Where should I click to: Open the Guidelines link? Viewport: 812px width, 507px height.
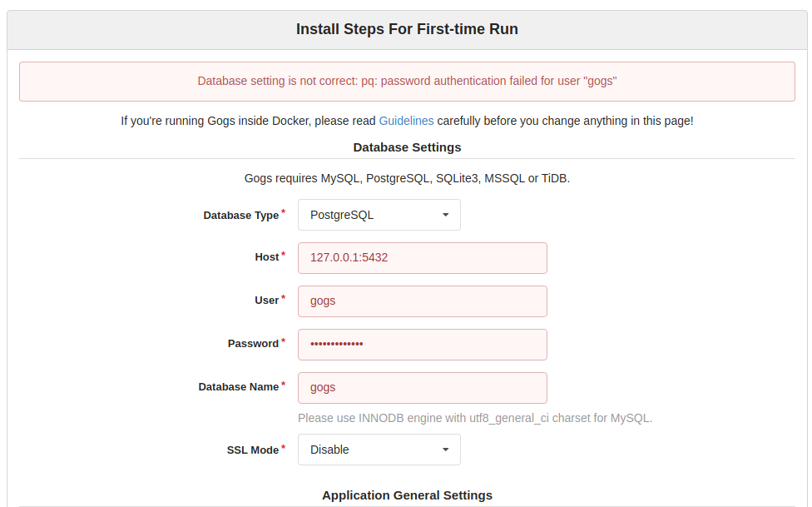(406, 121)
